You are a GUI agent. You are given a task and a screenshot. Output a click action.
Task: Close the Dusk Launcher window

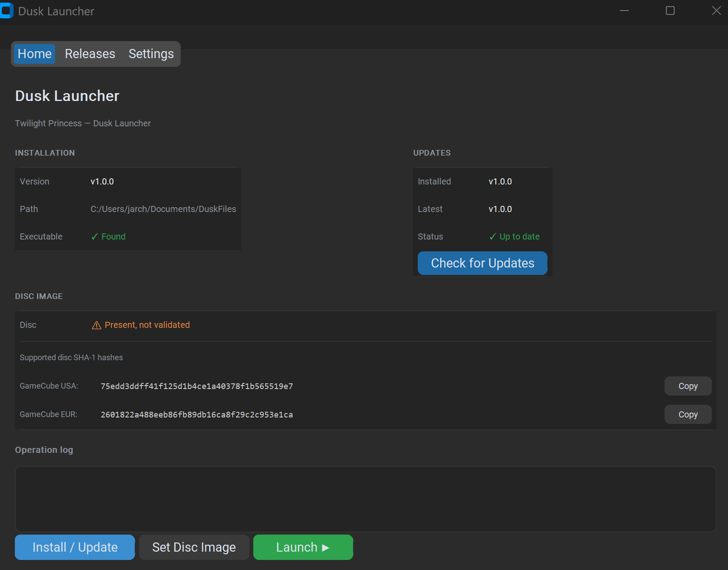(x=716, y=10)
